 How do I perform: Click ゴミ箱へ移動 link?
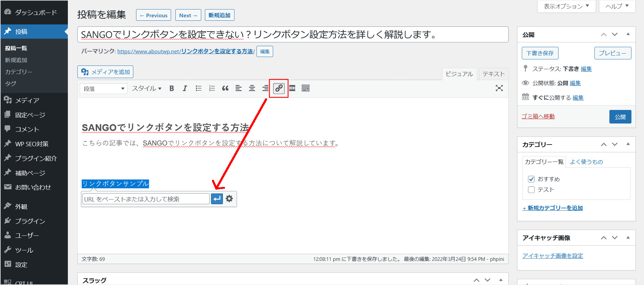point(538,116)
